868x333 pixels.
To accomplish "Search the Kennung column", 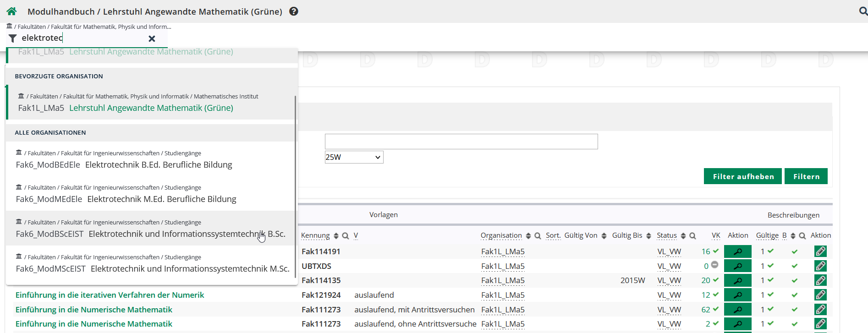I will pos(346,236).
